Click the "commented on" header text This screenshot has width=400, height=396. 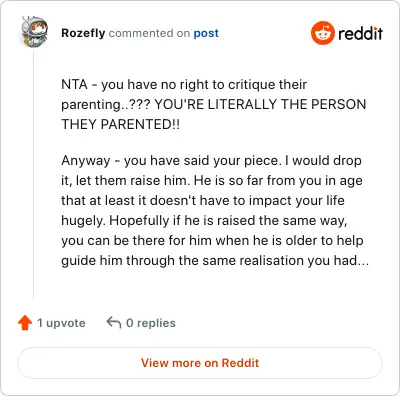pyautogui.click(x=149, y=33)
